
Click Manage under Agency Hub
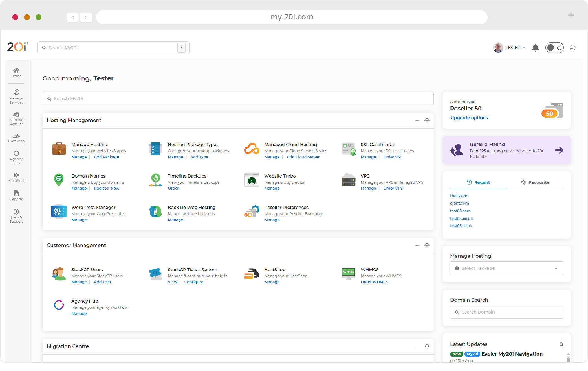pos(79,313)
